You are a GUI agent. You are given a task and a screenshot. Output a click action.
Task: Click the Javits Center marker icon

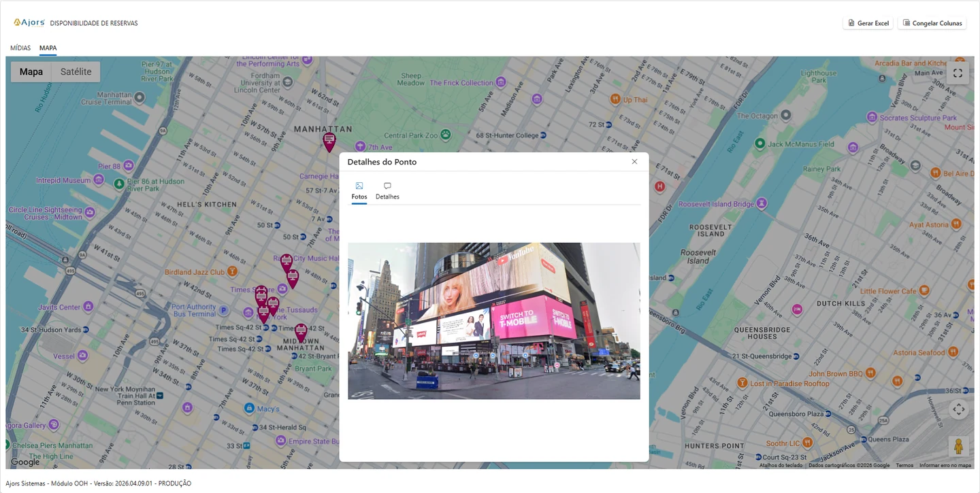[x=88, y=307]
